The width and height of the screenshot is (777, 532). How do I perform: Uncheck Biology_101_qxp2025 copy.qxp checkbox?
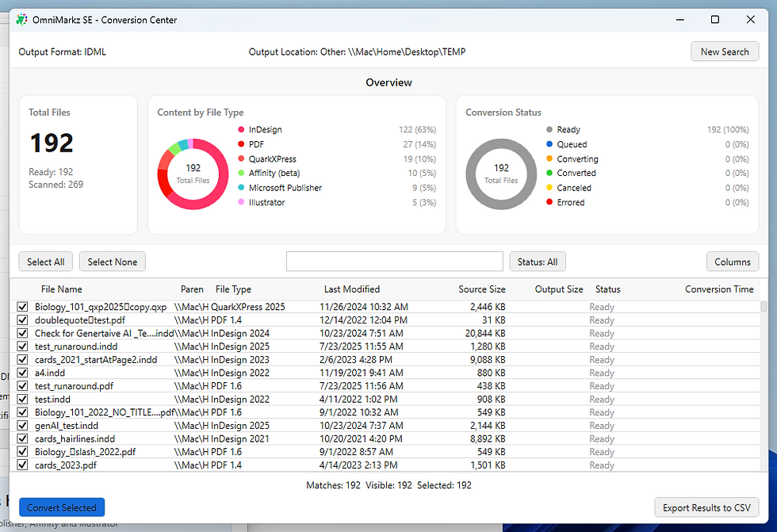coord(22,307)
